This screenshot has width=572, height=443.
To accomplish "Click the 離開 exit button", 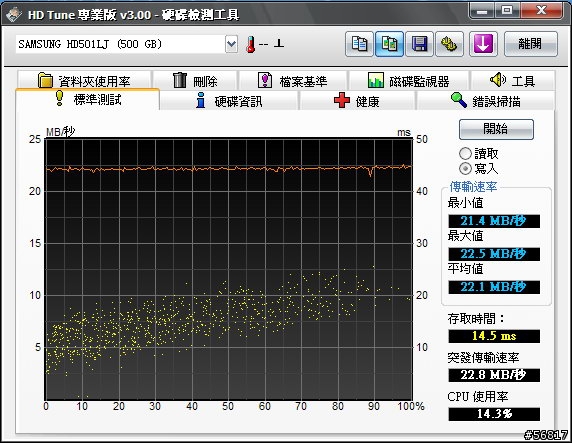I will pyautogui.click(x=531, y=44).
